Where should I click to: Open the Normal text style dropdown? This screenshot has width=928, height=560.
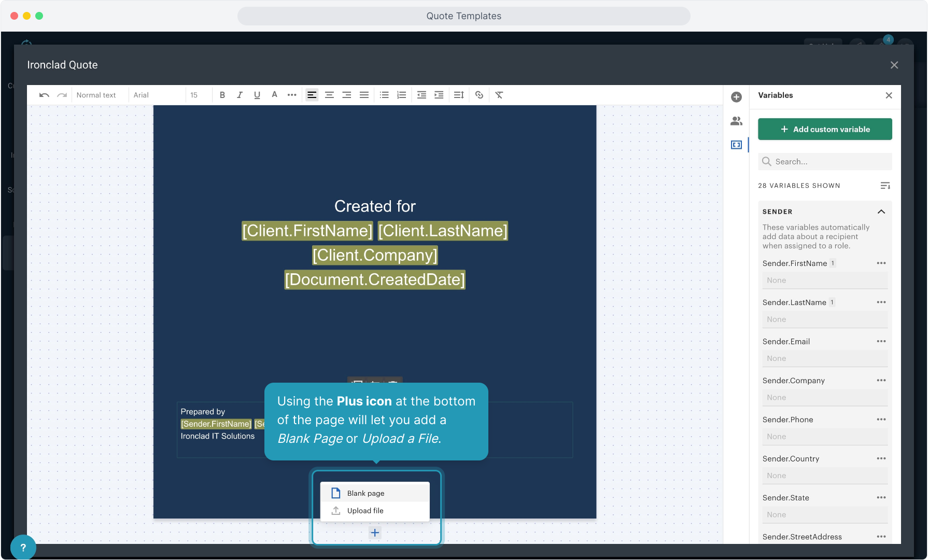click(96, 95)
